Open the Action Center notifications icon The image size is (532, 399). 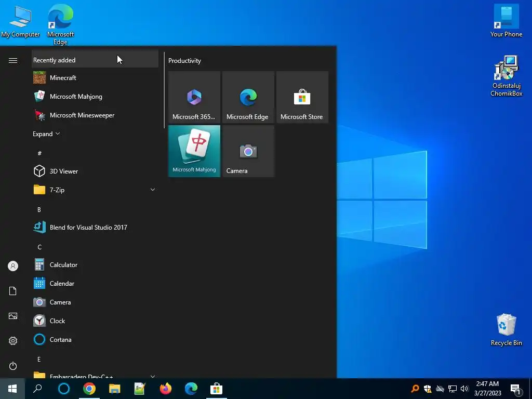click(515, 389)
